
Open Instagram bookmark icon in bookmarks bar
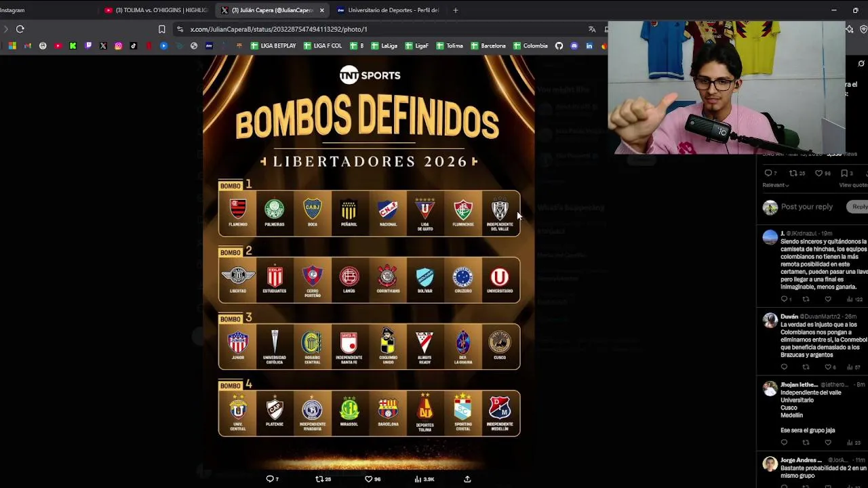coord(118,46)
